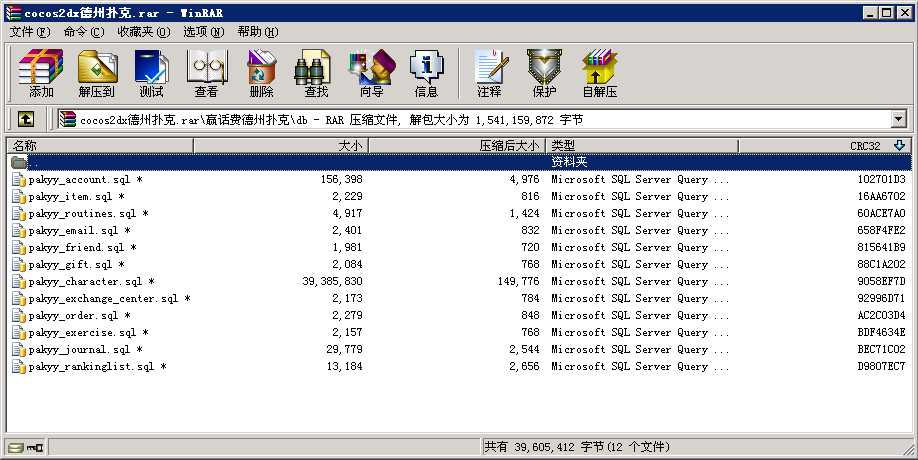The width and height of the screenshot is (918, 460).
Task: Click CRC32 value AC2C03D4
Action: click(881, 315)
